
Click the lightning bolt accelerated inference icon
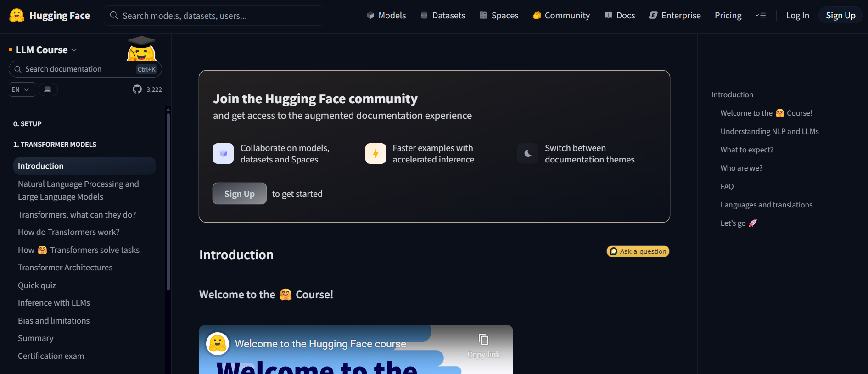pyautogui.click(x=375, y=154)
